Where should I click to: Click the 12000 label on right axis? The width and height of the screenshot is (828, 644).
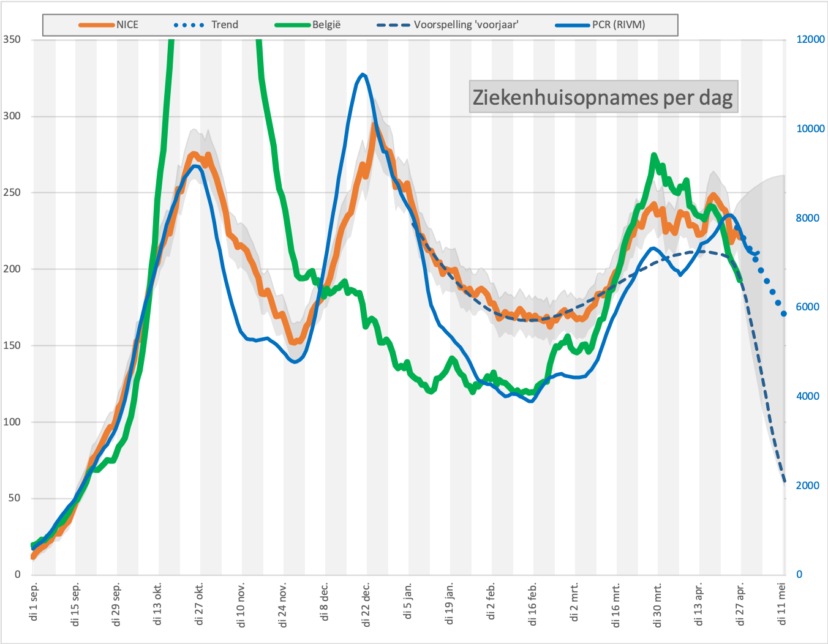tap(810, 39)
